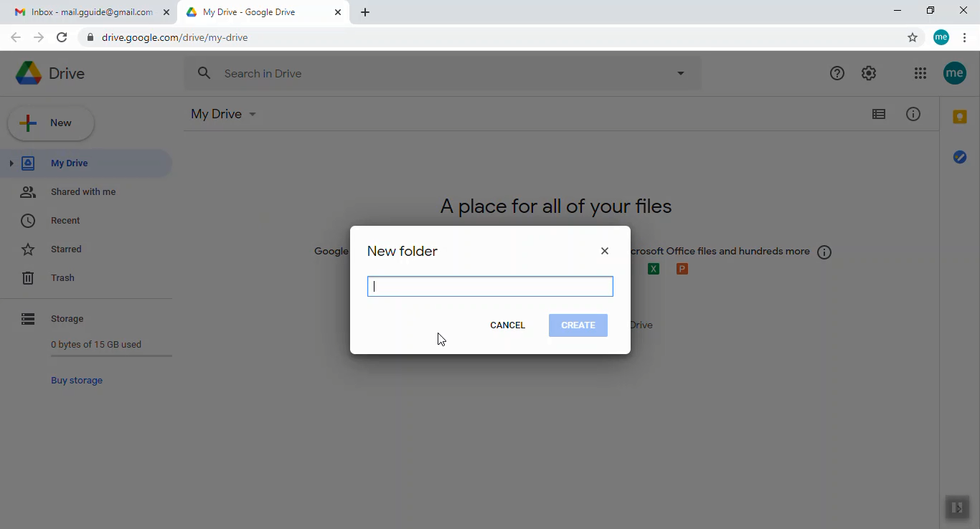The width and height of the screenshot is (980, 529).
Task: Open the details pane info icon
Action: pyautogui.click(x=913, y=114)
